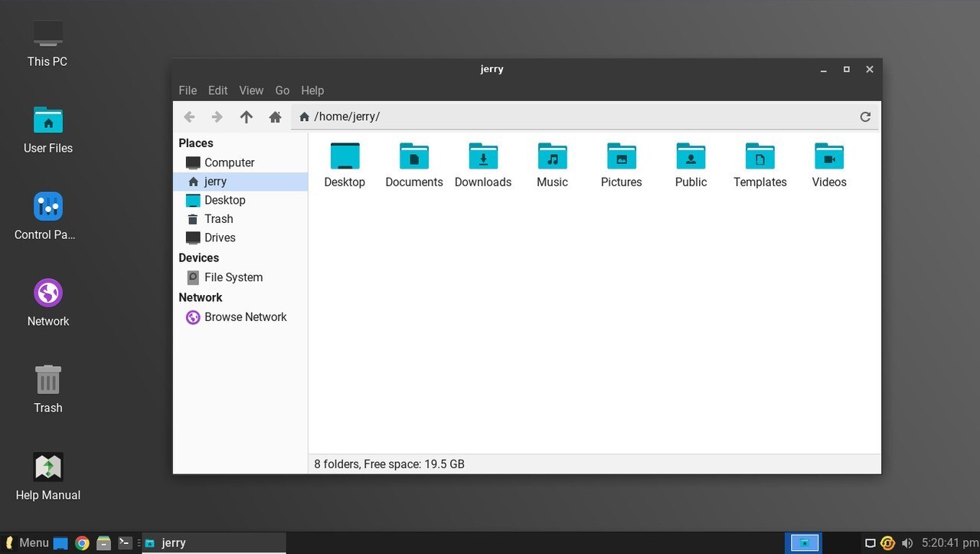980x554 pixels.
Task: Open the Trash from the desktop
Action: click(x=47, y=389)
